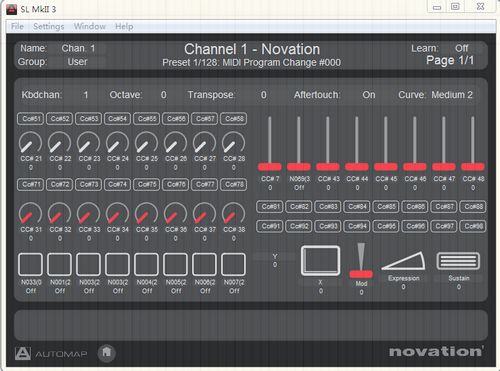Viewport: 500px width, 371px height.
Task: Select the CC# 22 knob
Action: (x=60, y=143)
